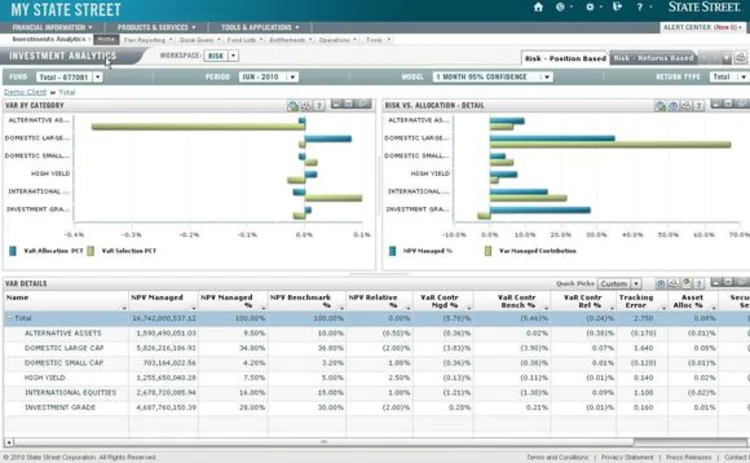This screenshot has height=463, width=750.
Task: Click the horizontal scrollbar under VaR Details
Action: [x=324, y=442]
